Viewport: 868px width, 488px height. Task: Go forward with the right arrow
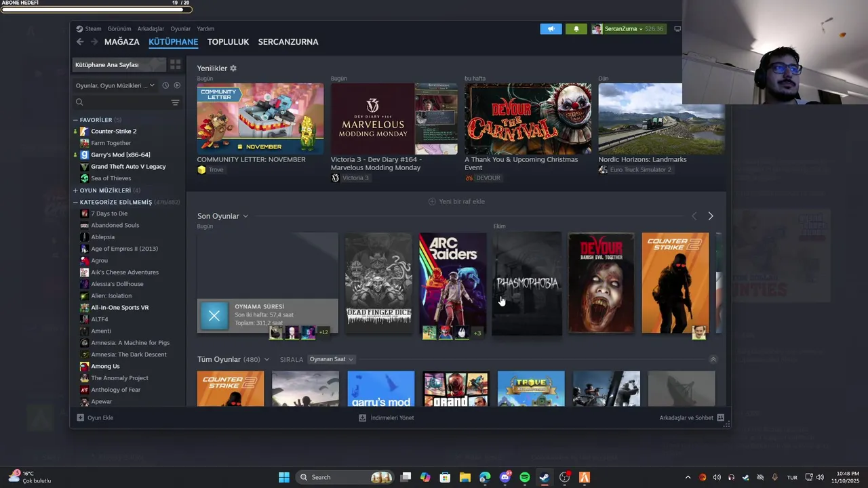(94, 42)
